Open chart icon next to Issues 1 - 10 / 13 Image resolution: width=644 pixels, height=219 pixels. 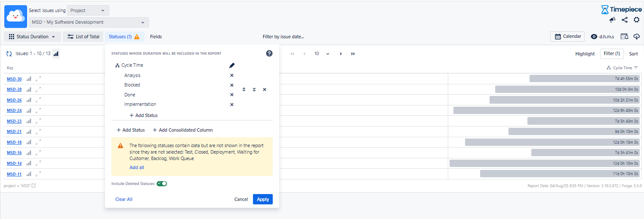(56, 54)
